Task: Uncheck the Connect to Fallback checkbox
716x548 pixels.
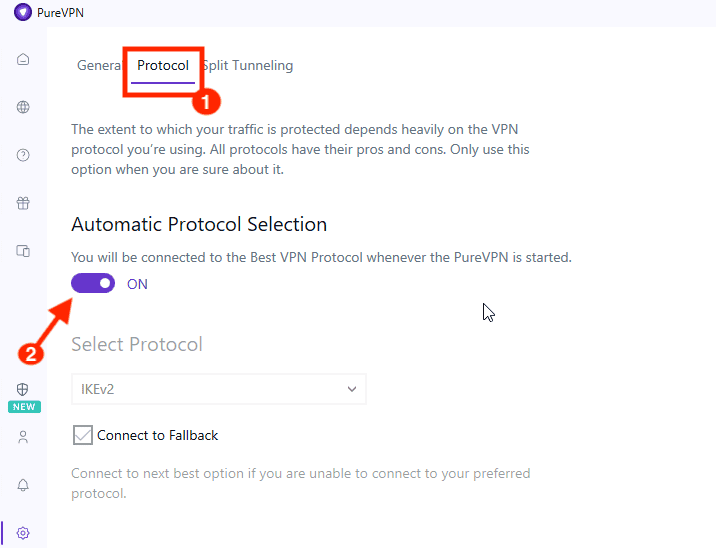Action: pyautogui.click(x=83, y=435)
